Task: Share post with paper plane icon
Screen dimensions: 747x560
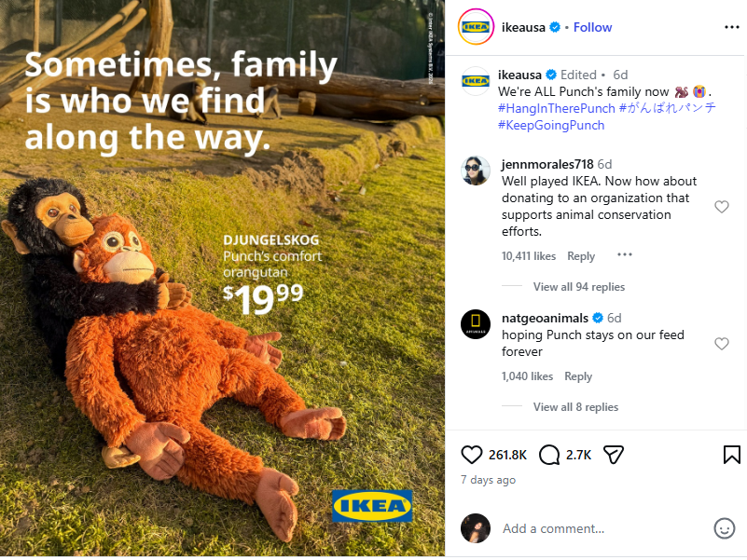Action: click(613, 455)
